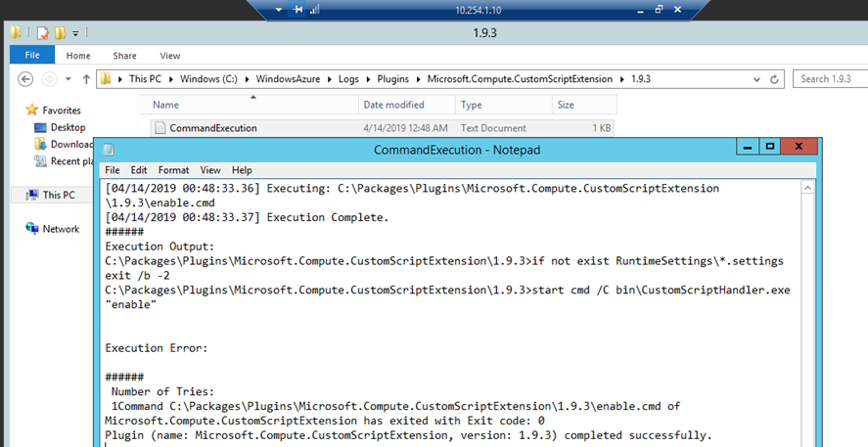Click the Search 1.9.3 box
The image size is (868, 447).
pos(830,79)
